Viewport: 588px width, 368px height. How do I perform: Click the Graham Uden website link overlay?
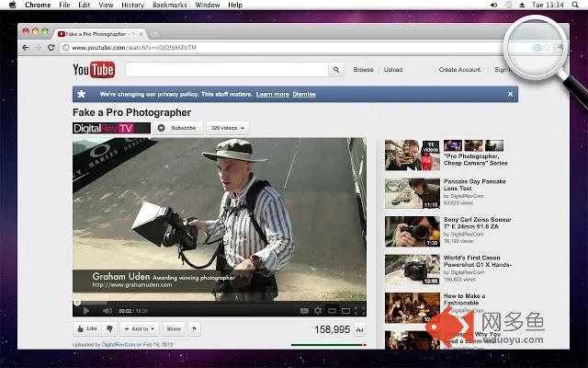132,285
